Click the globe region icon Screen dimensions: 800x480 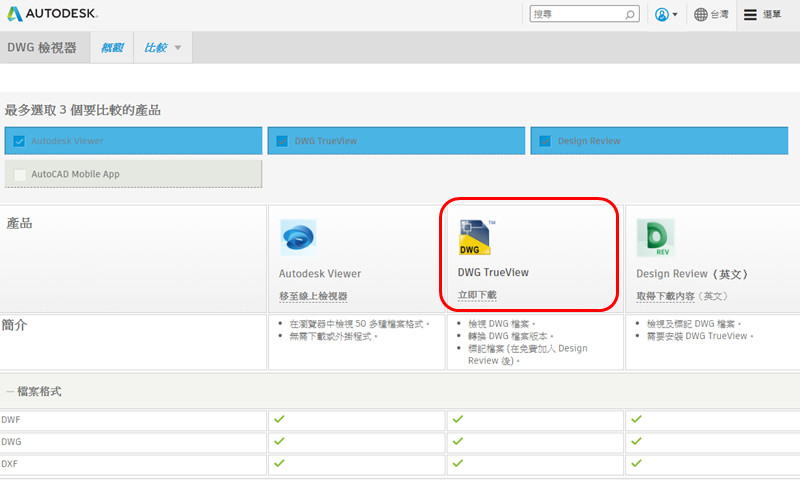click(x=701, y=15)
